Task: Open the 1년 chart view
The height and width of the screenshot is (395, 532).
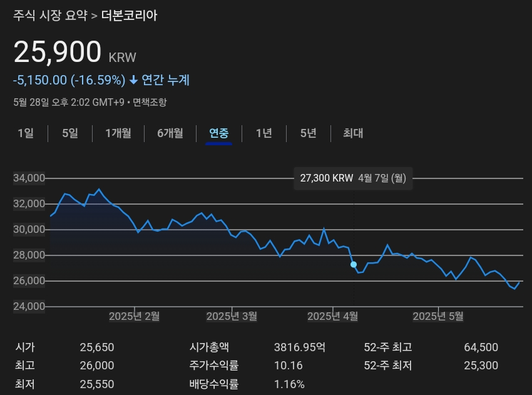Action: click(263, 133)
